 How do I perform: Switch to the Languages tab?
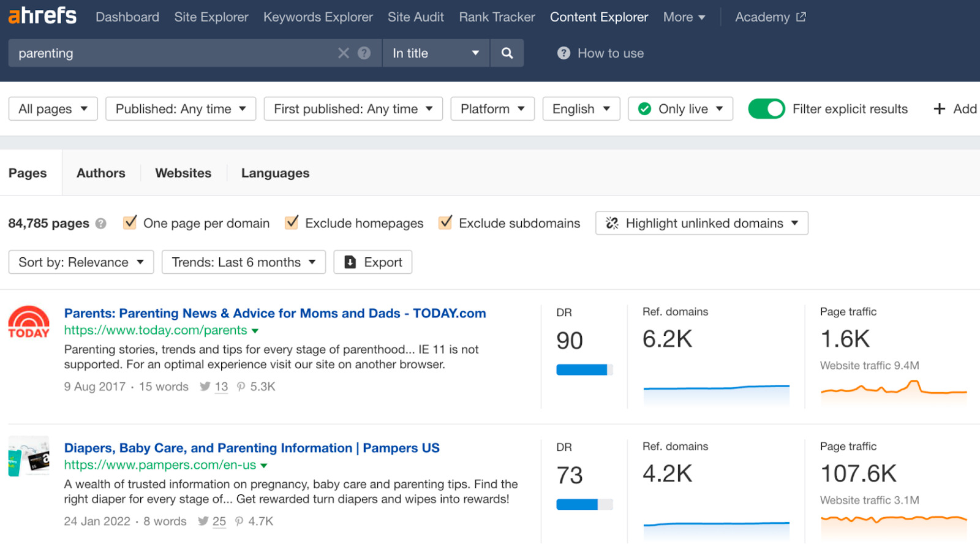click(x=276, y=173)
